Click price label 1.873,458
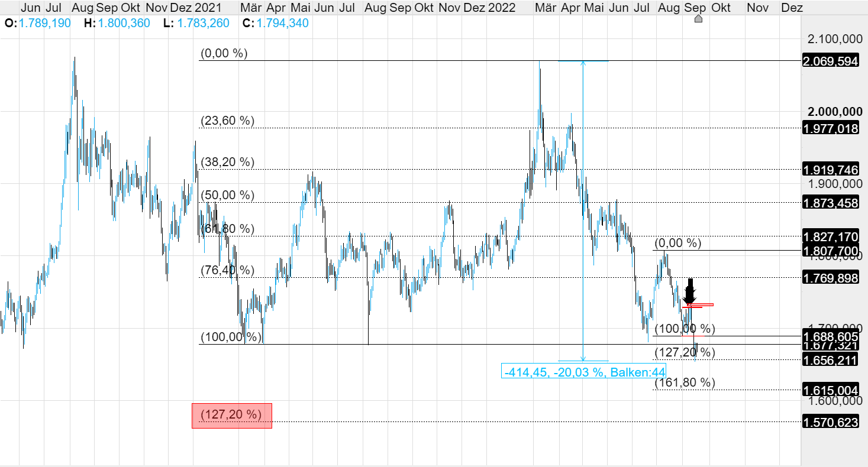The width and height of the screenshot is (868, 467). point(830,203)
